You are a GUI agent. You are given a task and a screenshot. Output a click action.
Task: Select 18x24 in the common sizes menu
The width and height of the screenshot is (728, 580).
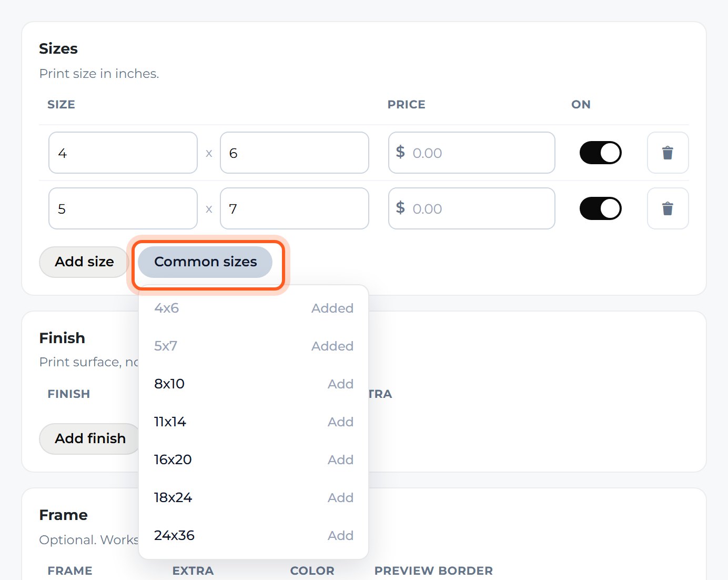point(254,497)
